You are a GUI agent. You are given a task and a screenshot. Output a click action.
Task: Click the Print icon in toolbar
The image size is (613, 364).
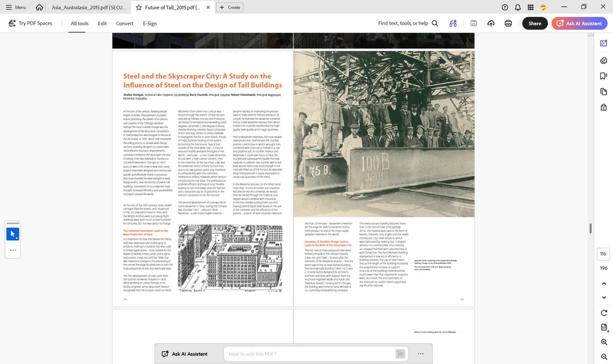pos(508,23)
